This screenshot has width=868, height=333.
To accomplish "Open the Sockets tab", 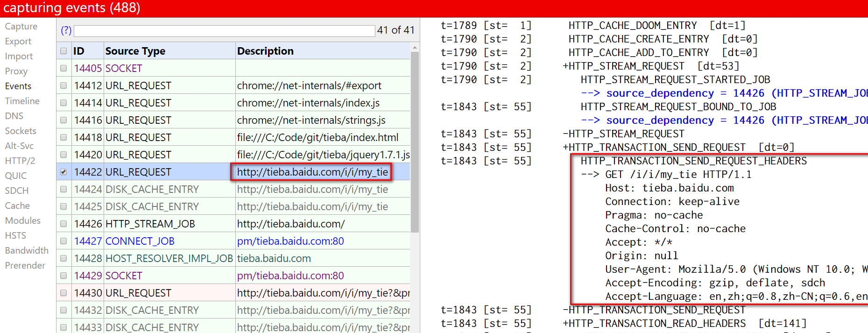I will click(21, 131).
